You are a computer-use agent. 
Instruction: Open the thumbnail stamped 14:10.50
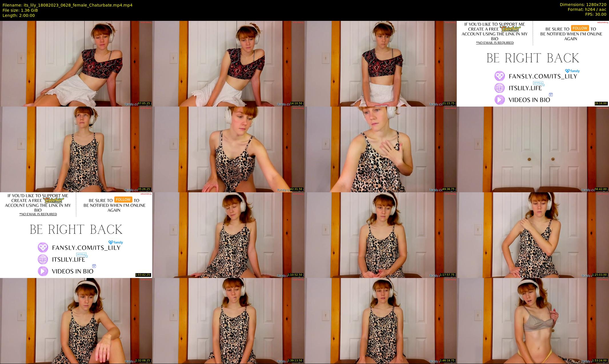tap(228, 63)
